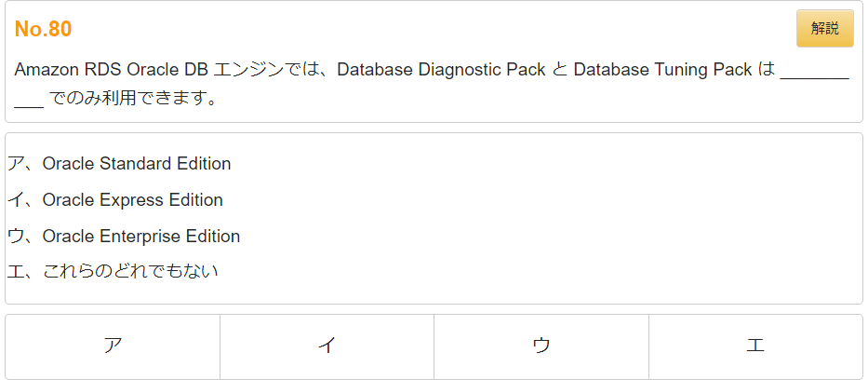The image size is (868, 380).
Task: Click the イ marker beside Oracle Express Edition
Action: point(16,200)
